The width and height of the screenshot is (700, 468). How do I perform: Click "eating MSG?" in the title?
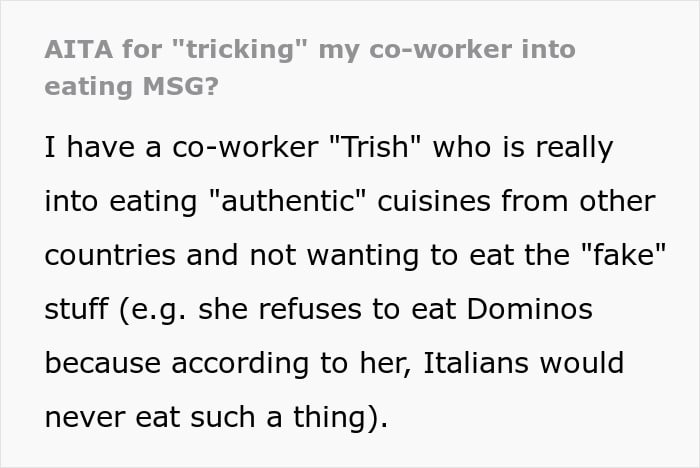click(131, 87)
